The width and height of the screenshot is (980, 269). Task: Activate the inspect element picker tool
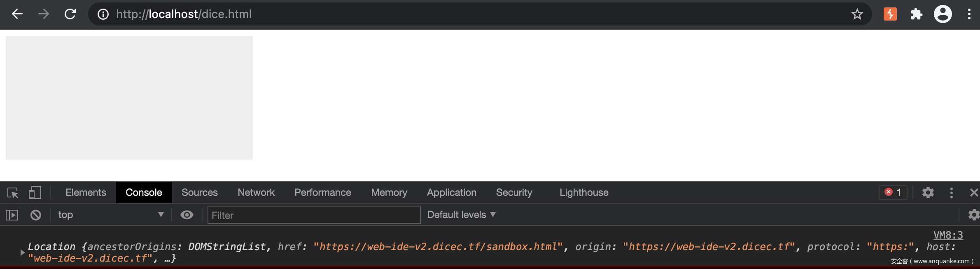pyautogui.click(x=13, y=192)
